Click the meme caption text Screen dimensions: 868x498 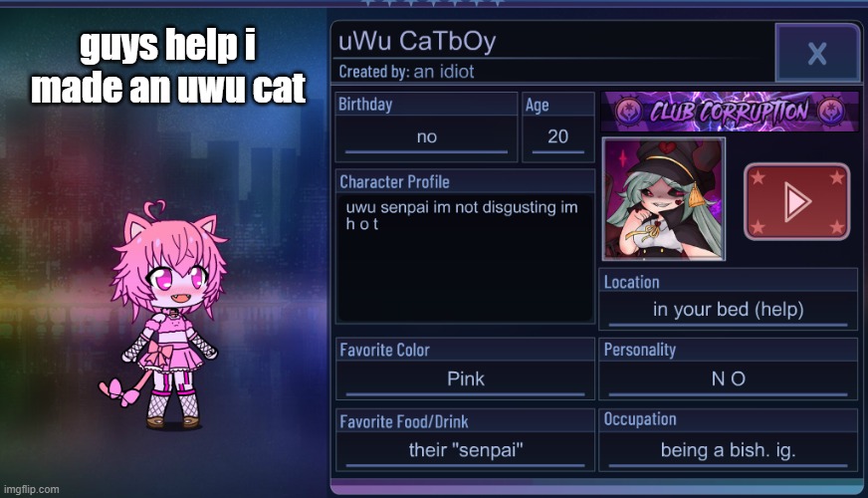coord(168,67)
